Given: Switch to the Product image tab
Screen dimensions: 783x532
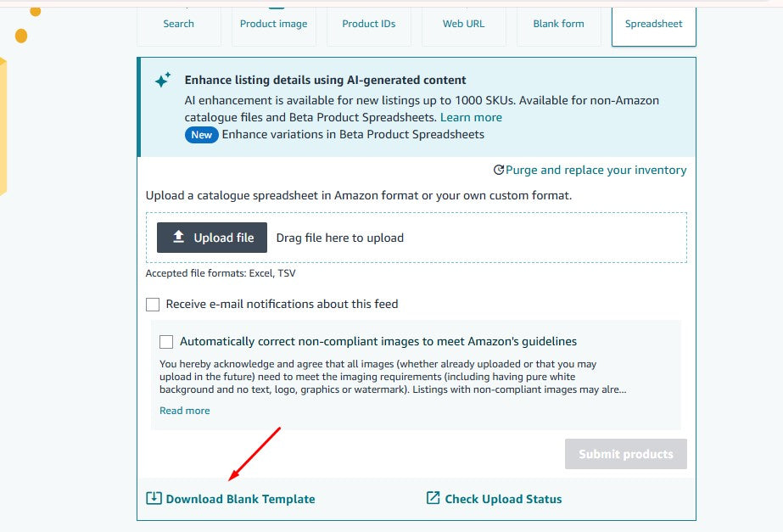Looking at the screenshot, I should pos(274,24).
